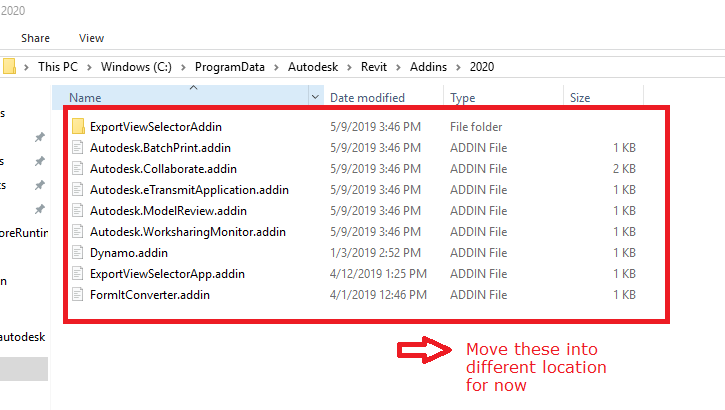Click the FormItConverter.addin file name
The height and width of the screenshot is (410, 725).
click(x=150, y=295)
